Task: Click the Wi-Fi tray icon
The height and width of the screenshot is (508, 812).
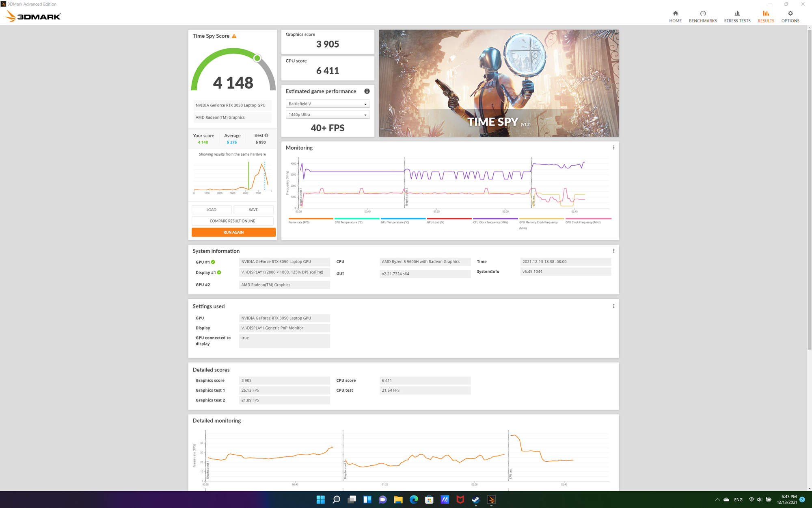Action: click(x=752, y=499)
